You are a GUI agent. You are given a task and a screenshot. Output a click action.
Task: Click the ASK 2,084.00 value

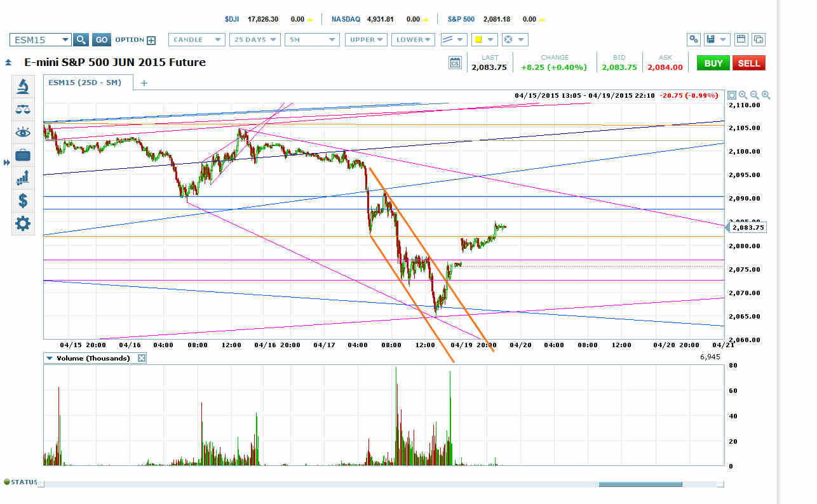pos(665,67)
